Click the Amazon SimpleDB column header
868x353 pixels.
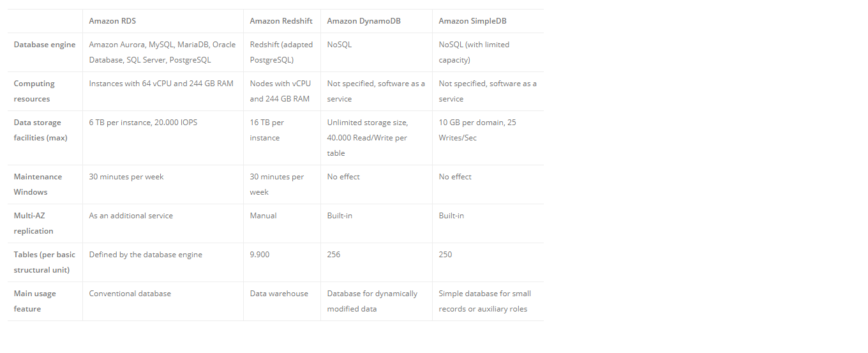point(473,21)
